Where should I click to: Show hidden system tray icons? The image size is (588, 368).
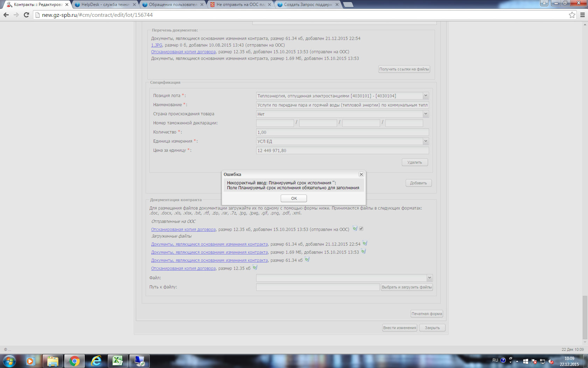[x=517, y=361]
